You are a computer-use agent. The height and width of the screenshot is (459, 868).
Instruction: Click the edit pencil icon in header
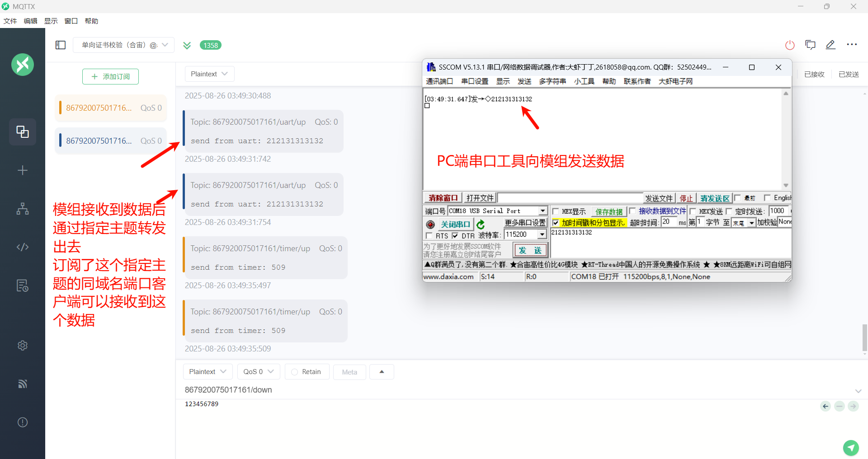[x=830, y=45]
